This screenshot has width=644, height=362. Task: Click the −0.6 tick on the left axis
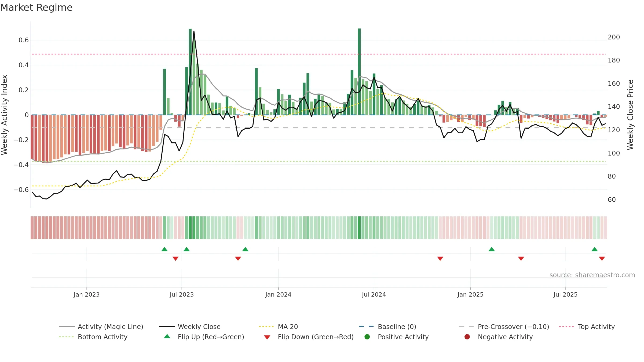click(21, 190)
